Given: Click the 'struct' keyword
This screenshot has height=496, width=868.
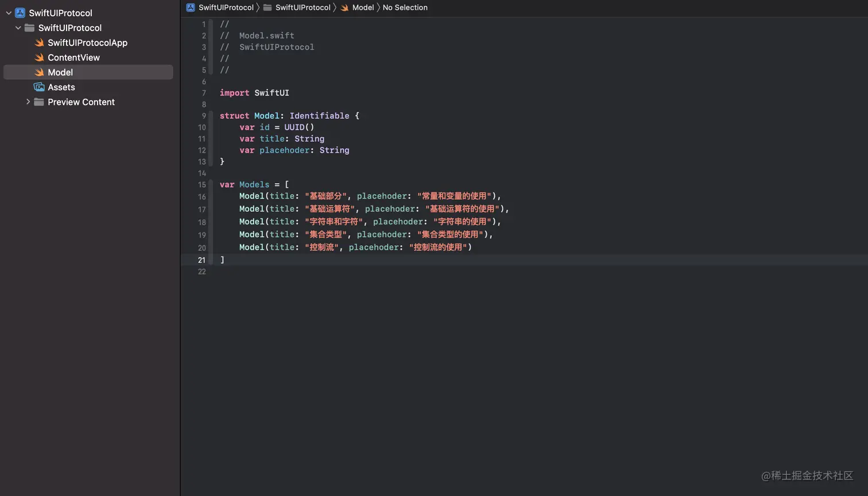Looking at the screenshot, I should (234, 116).
